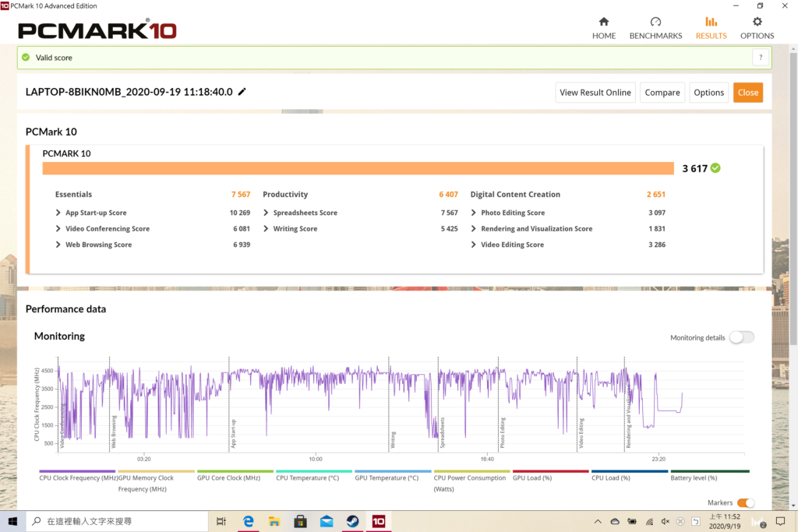Click the Battery level legend swatch
The width and height of the screenshot is (798, 532).
(710, 471)
